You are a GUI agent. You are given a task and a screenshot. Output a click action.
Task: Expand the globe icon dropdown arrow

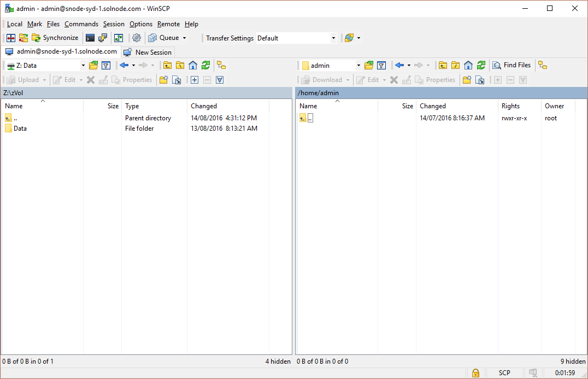(358, 38)
